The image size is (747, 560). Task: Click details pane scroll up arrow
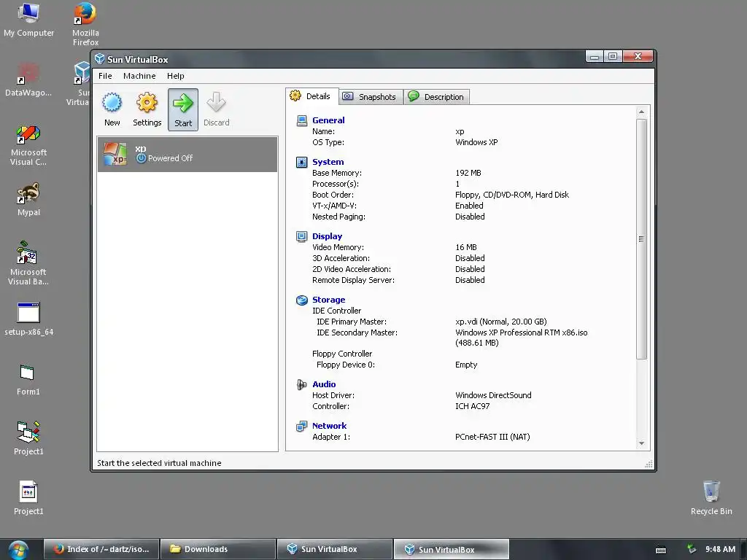[641, 112]
